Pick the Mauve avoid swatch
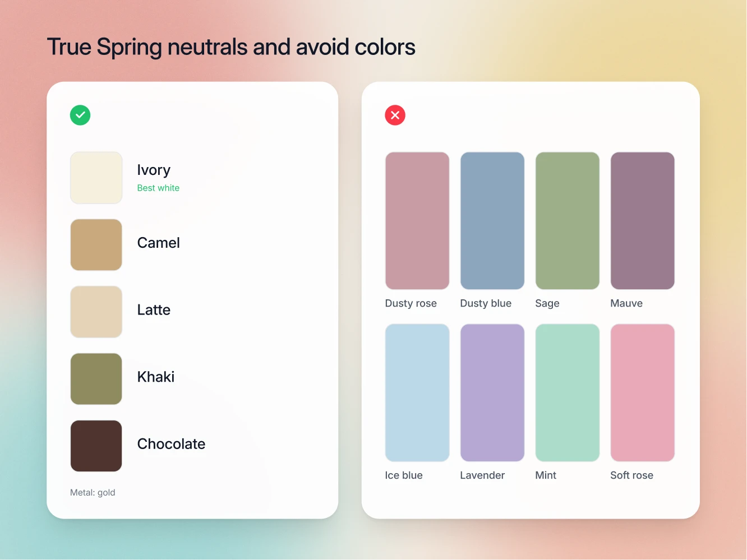This screenshot has height=560, width=747. click(x=643, y=221)
